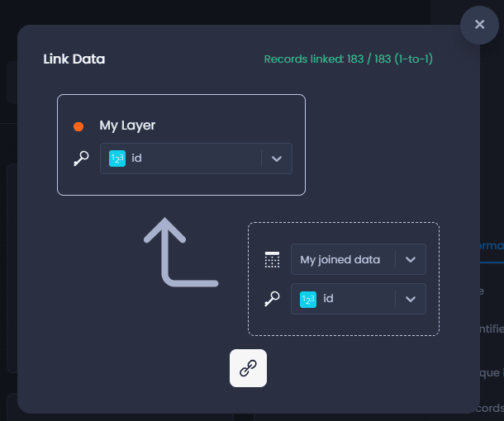Close the Link Data dialog
The image size is (504, 421).
click(479, 25)
